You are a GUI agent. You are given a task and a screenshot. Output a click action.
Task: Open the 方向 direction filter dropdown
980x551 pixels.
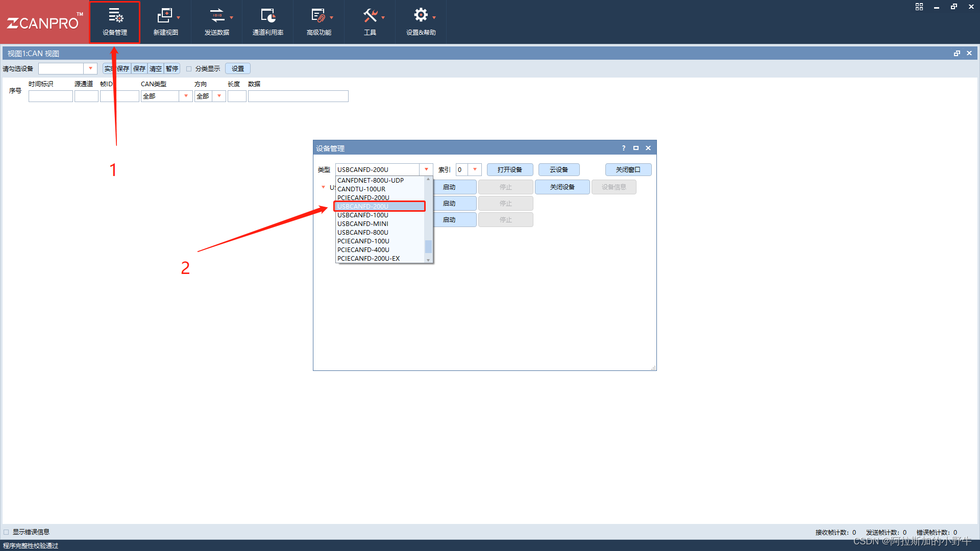tap(219, 96)
